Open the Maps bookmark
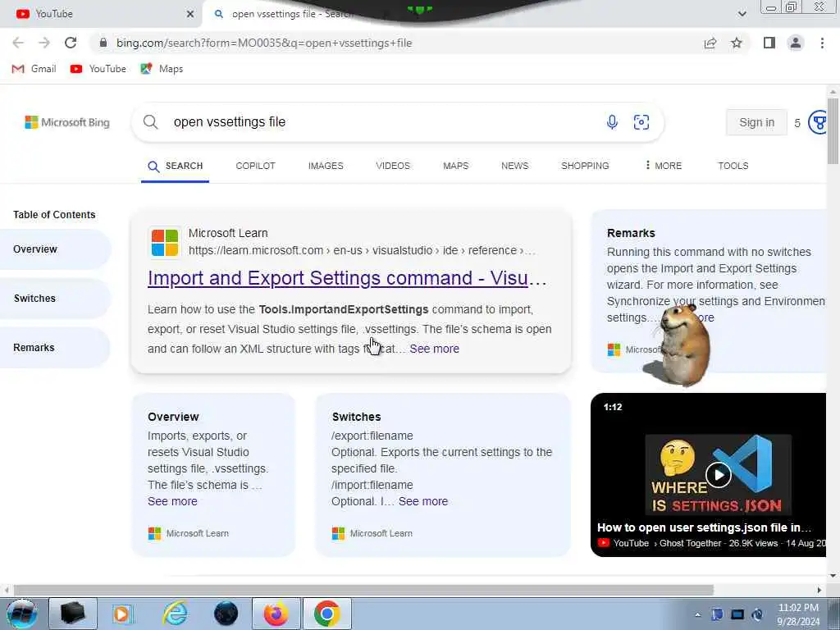This screenshot has width=840, height=630. (x=162, y=69)
